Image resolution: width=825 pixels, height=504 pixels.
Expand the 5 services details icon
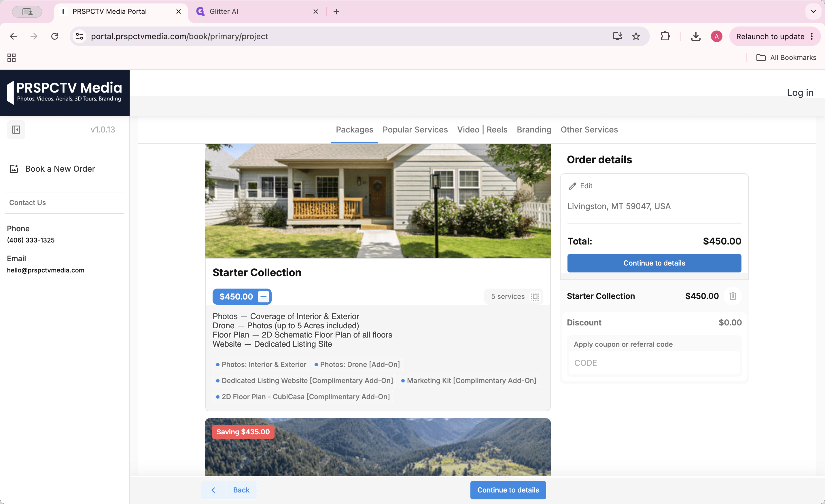click(535, 297)
